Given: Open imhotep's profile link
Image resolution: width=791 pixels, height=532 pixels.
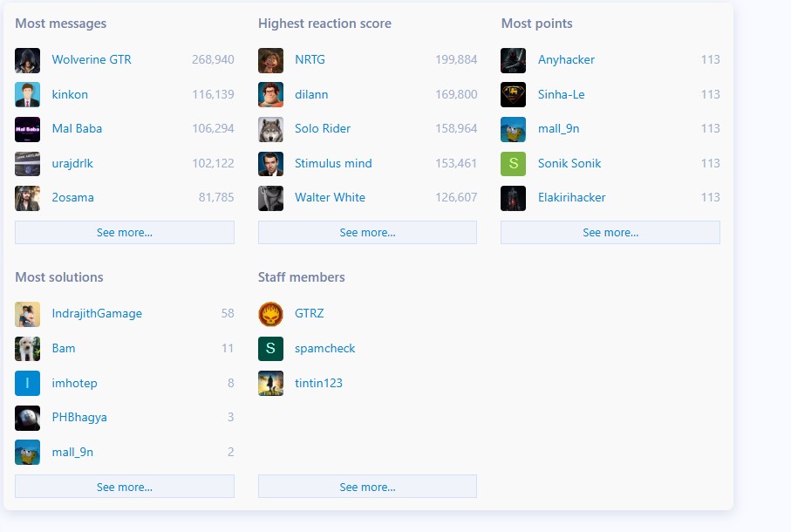Looking at the screenshot, I should coord(74,383).
